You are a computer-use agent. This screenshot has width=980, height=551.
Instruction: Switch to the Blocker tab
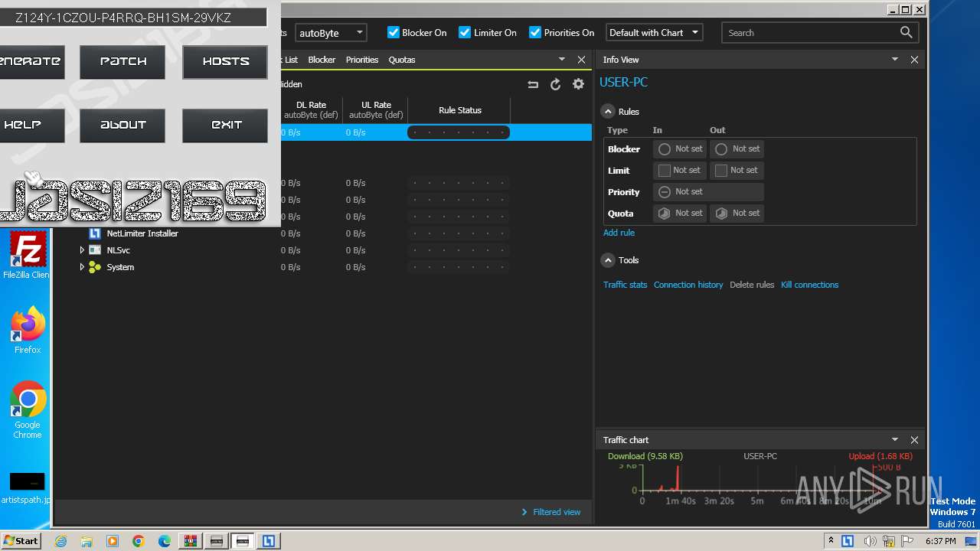coord(322,60)
